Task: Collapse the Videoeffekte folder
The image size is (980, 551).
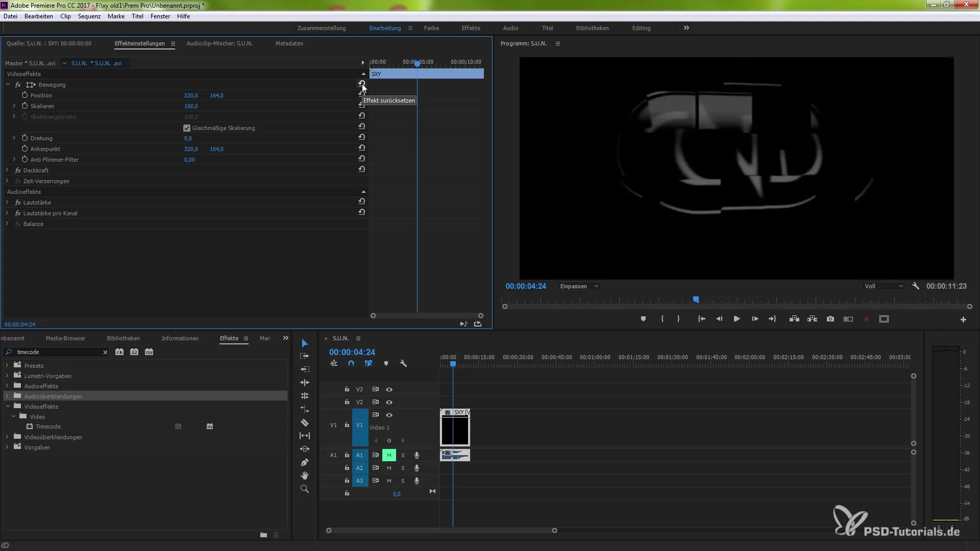Action: click(8, 407)
